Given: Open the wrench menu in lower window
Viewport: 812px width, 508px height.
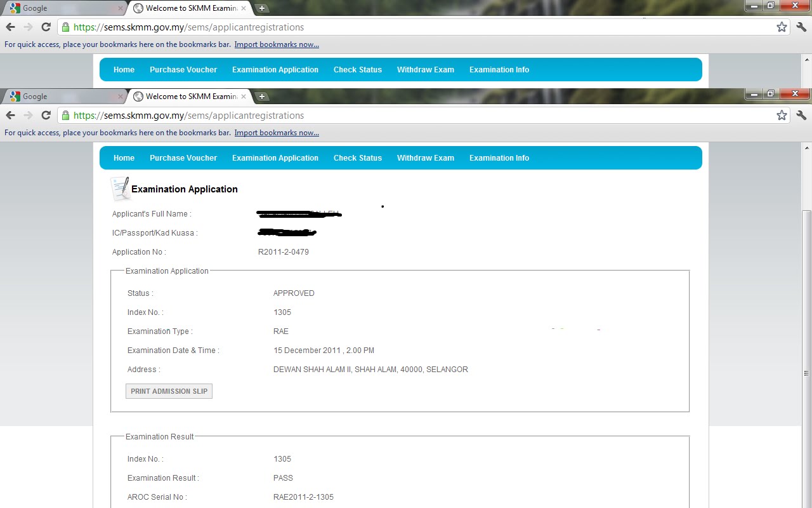Looking at the screenshot, I should coord(801,115).
